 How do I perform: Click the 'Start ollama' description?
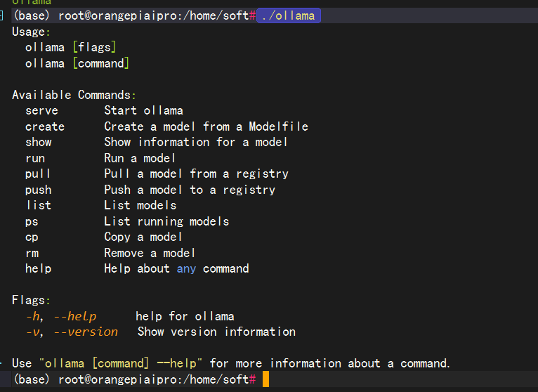coord(144,110)
